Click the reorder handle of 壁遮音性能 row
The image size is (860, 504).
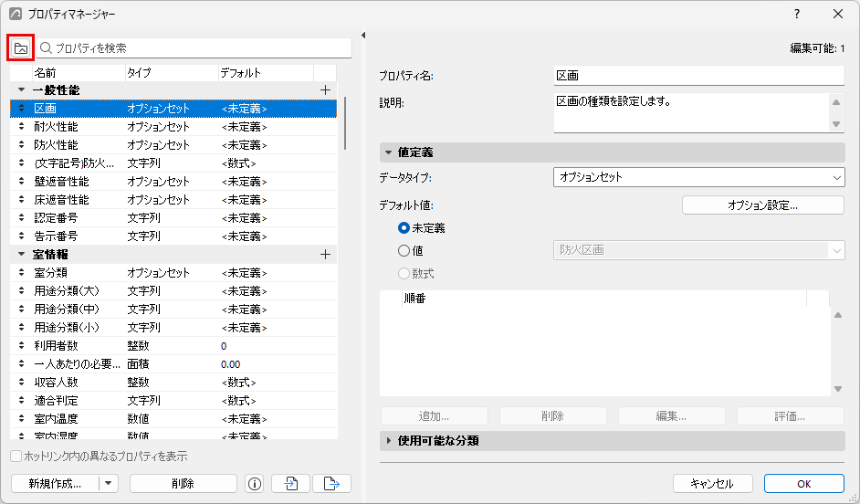coord(21,182)
